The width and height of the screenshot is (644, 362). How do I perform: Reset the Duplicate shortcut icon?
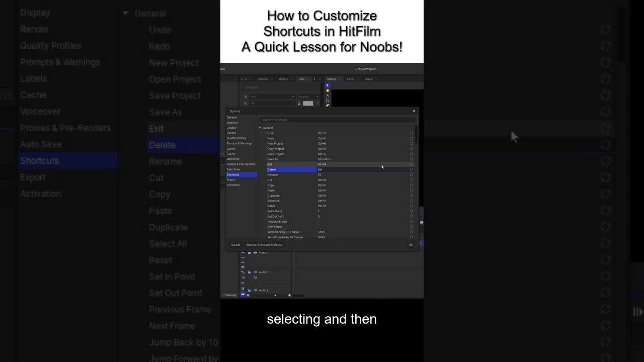coord(412,196)
